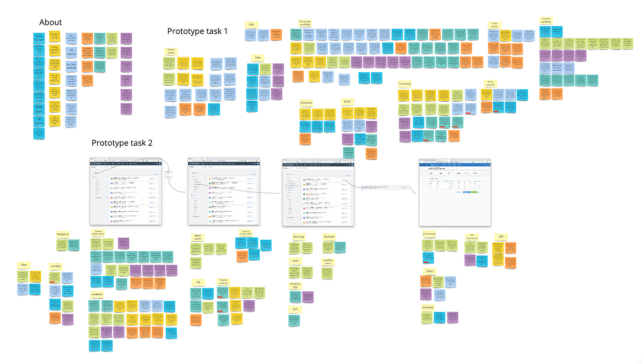Select the yellow 'BAS' sticky note
Image resolution: width=644 pixels, height=364 pixels.
click(251, 25)
